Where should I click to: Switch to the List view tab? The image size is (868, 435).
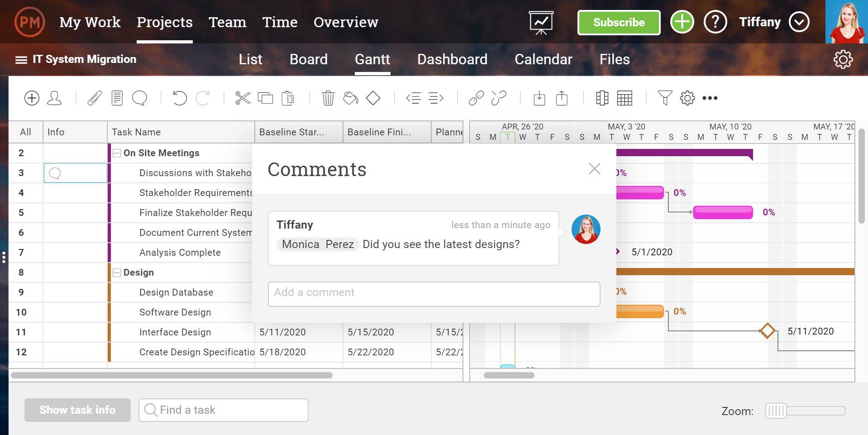point(250,59)
